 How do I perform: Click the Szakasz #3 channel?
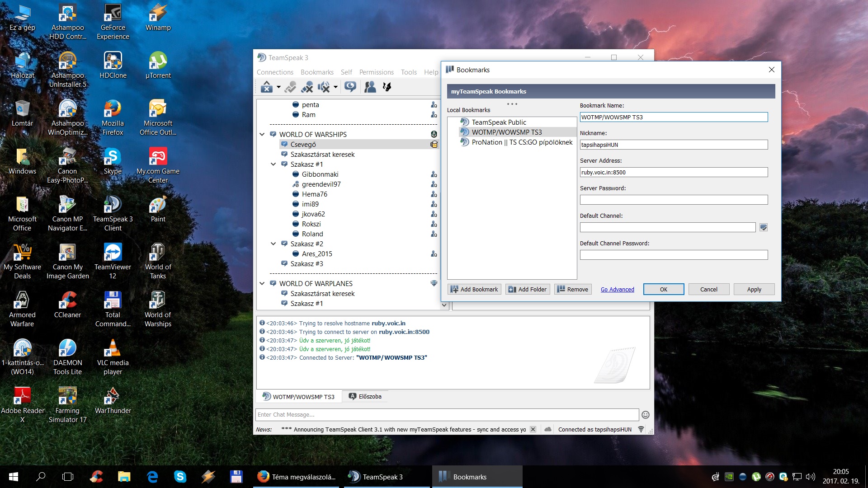tap(307, 263)
